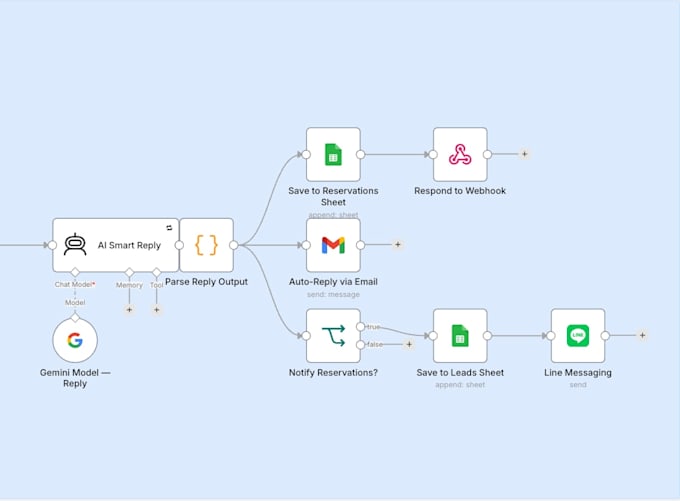The image size is (680, 501).
Task: Click the "send: message" subtitle
Action: (x=333, y=295)
